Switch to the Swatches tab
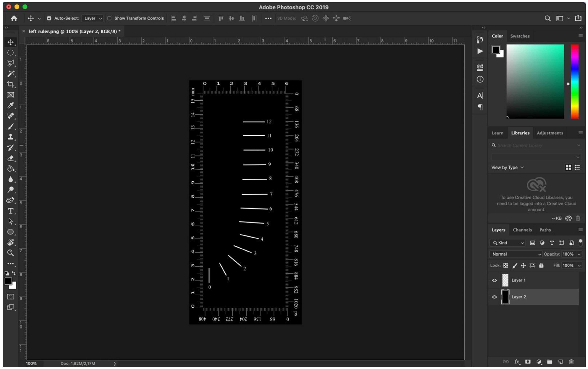Image resolution: width=588 pixels, height=369 pixels. click(x=520, y=36)
